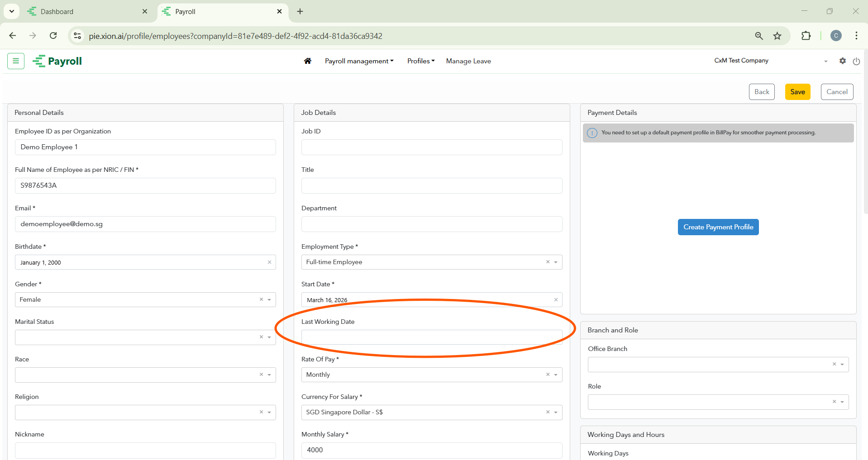This screenshot has height=460, width=868.
Task: Open the Employment Type dropdown
Action: (x=556, y=262)
